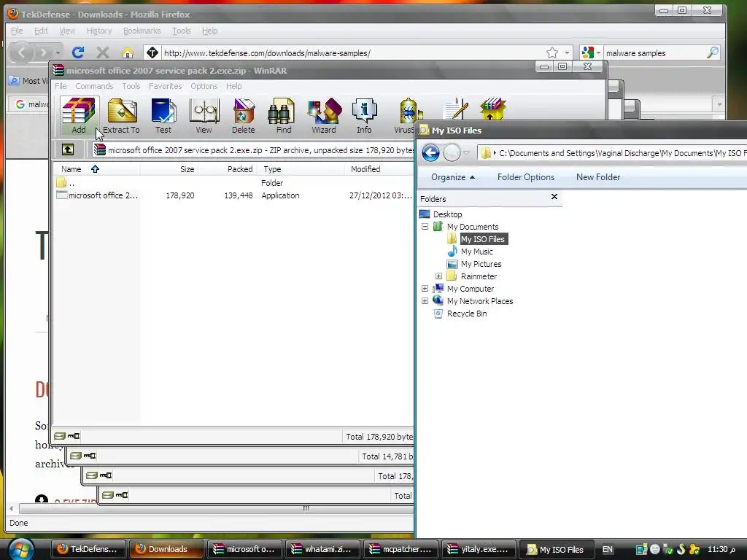747x560 pixels.
Task: Click the search magnifier in Firefox
Action: coord(712,52)
